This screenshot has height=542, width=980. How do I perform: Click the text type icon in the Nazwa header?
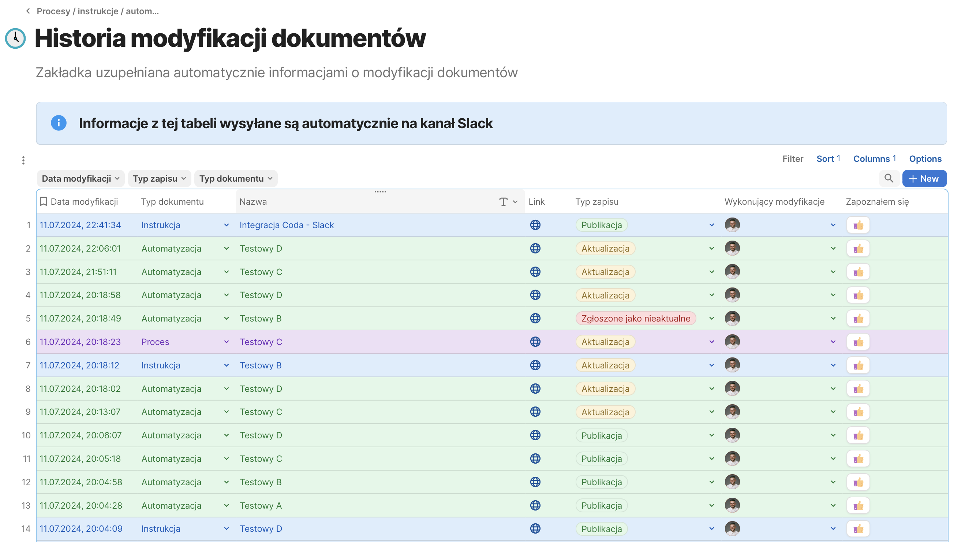click(x=503, y=202)
